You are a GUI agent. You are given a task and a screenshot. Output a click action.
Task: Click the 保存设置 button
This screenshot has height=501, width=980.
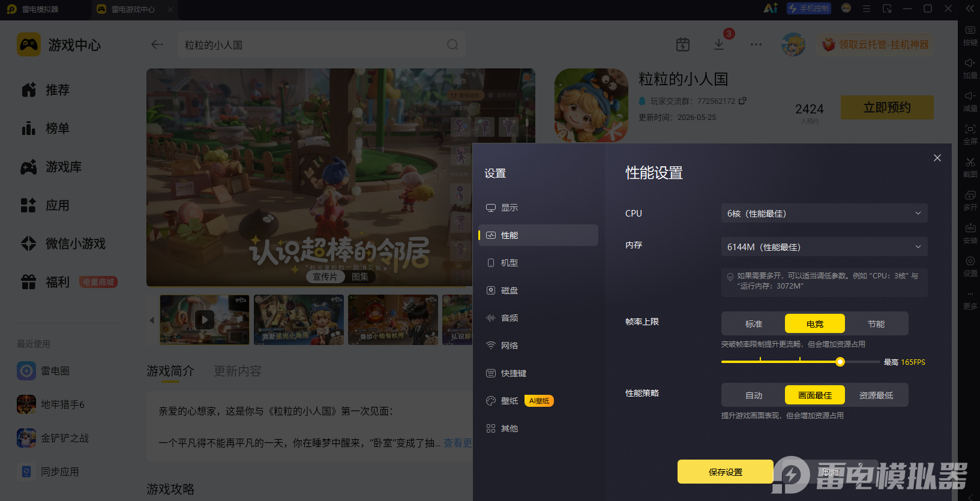726,472
